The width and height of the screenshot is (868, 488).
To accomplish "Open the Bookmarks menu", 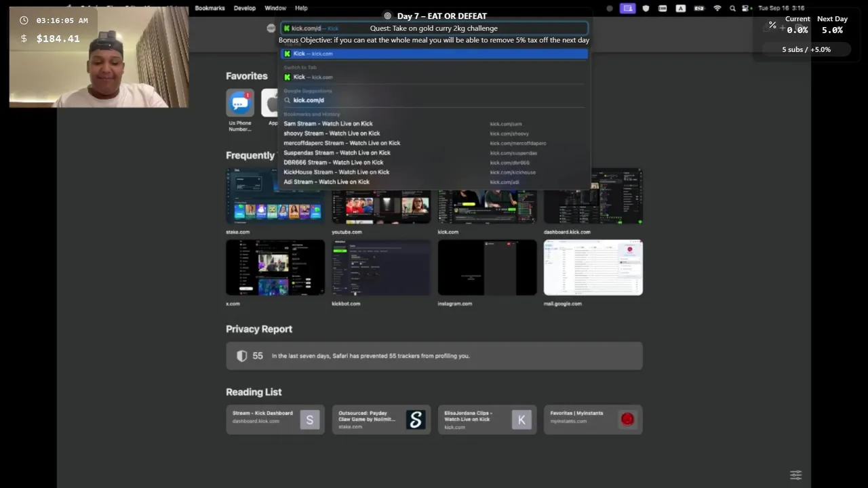I will pyautogui.click(x=210, y=8).
